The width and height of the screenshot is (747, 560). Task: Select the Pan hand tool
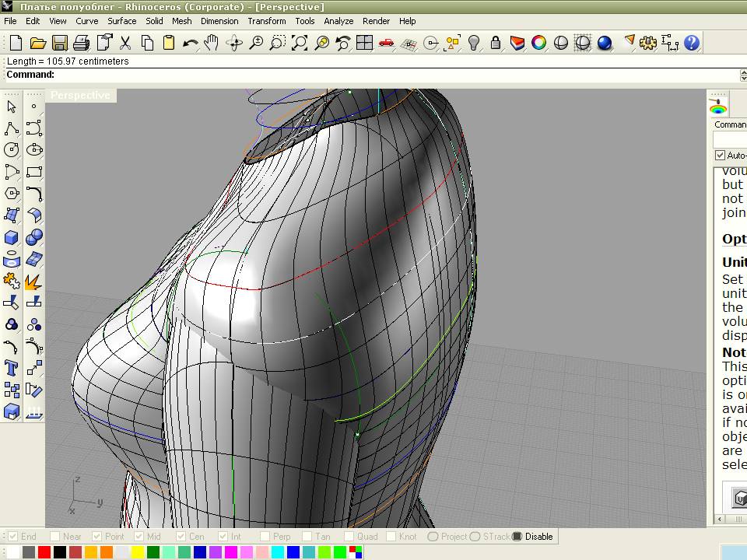212,44
